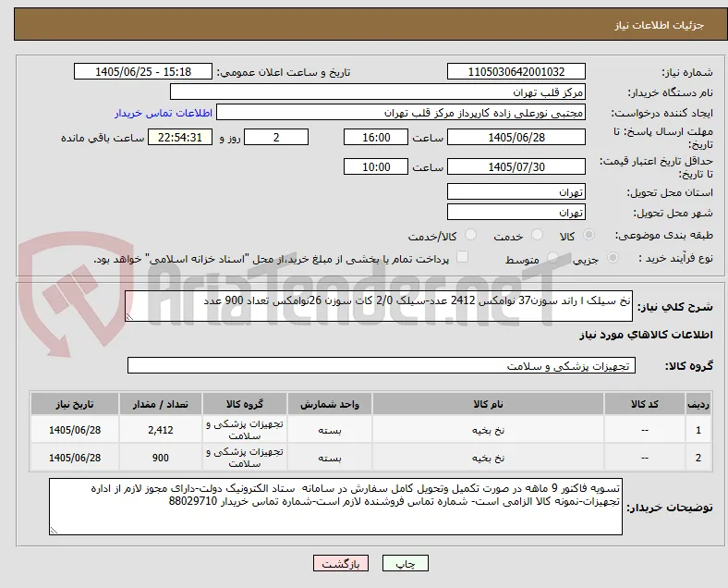Select the متوسط purchase type radio
This screenshot has width=728, height=588.
(x=552, y=258)
